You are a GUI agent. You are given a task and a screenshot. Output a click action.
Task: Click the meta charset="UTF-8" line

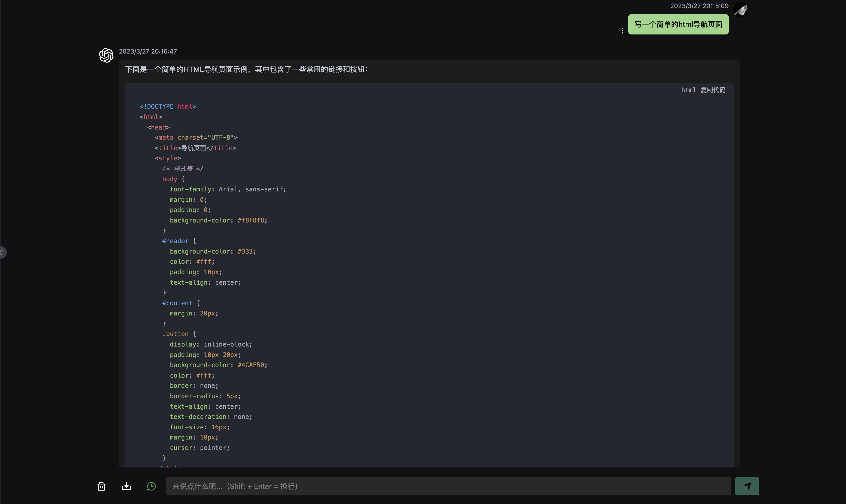click(196, 138)
